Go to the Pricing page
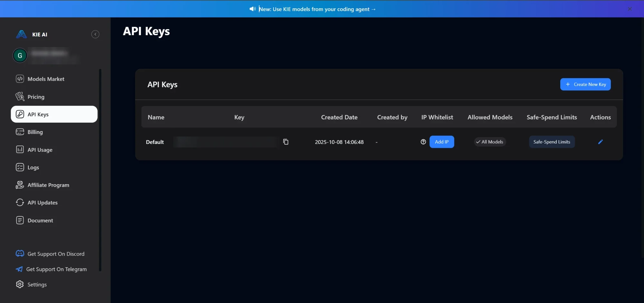The height and width of the screenshot is (303, 644). point(54,97)
